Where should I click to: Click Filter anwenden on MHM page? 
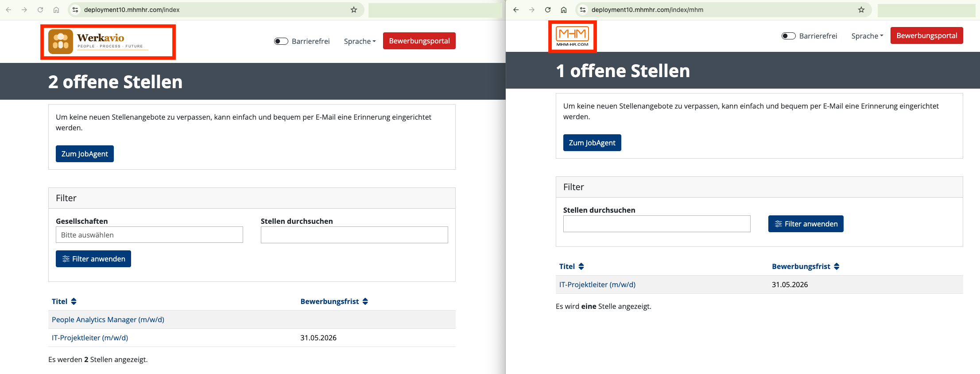pyautogui.click(x=806, y=224)
